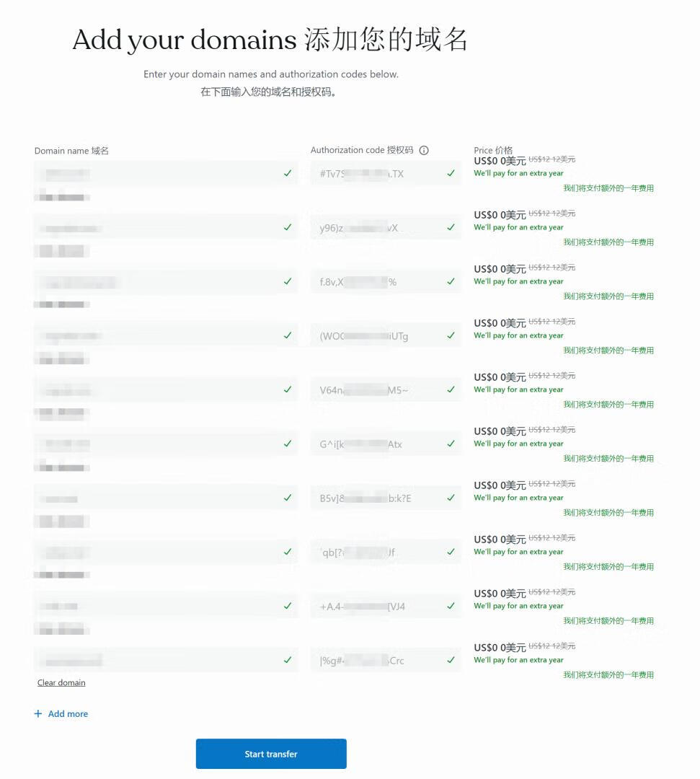The height and width of the screenshot is (779, 700).
Task: Click the plus icon beside Add more
Action: coord(38,714)
